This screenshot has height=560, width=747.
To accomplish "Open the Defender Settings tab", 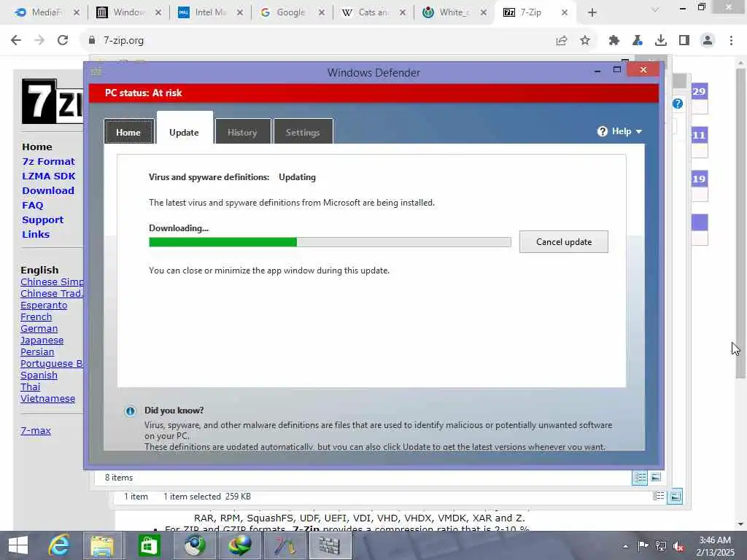I will pos(303,132).
